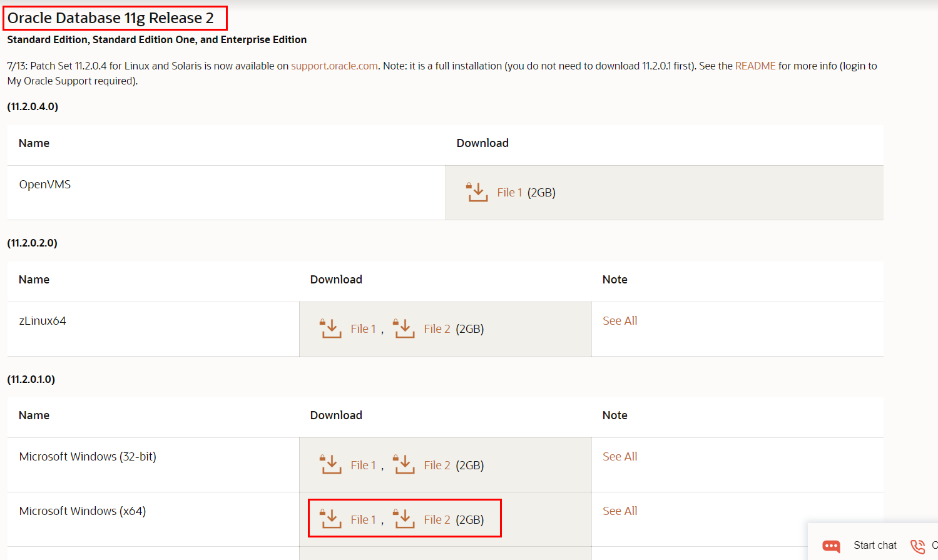Open See All note for Windows (32-bit)

click(619, 456)
